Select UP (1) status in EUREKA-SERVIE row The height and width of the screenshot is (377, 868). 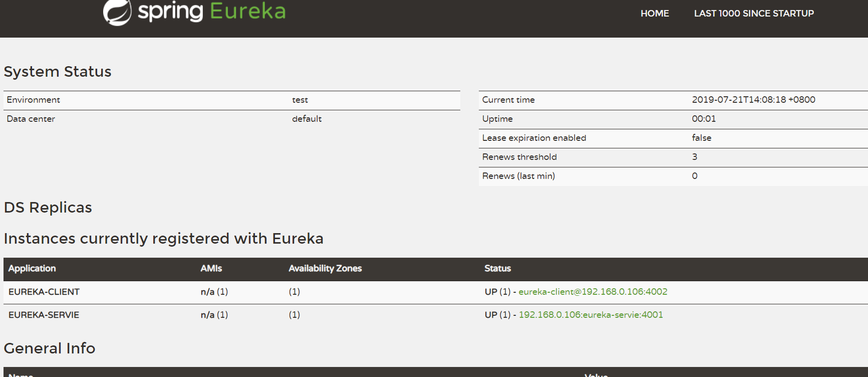coord(498,315)
